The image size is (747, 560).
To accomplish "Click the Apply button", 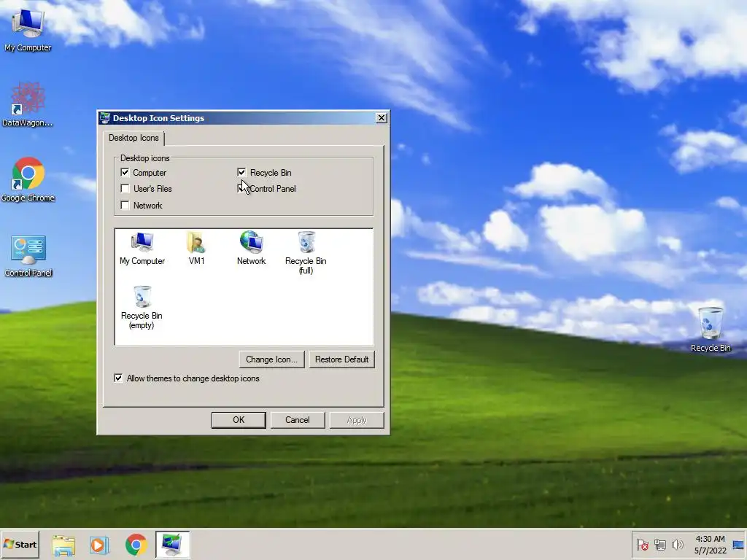I will point(357,420).
